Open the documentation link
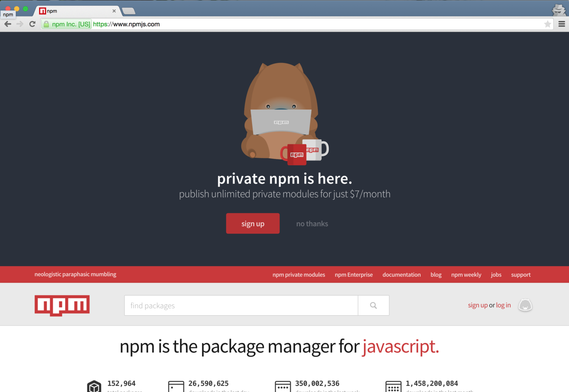This screenshot has width=569, height=392. coord(402,275)
